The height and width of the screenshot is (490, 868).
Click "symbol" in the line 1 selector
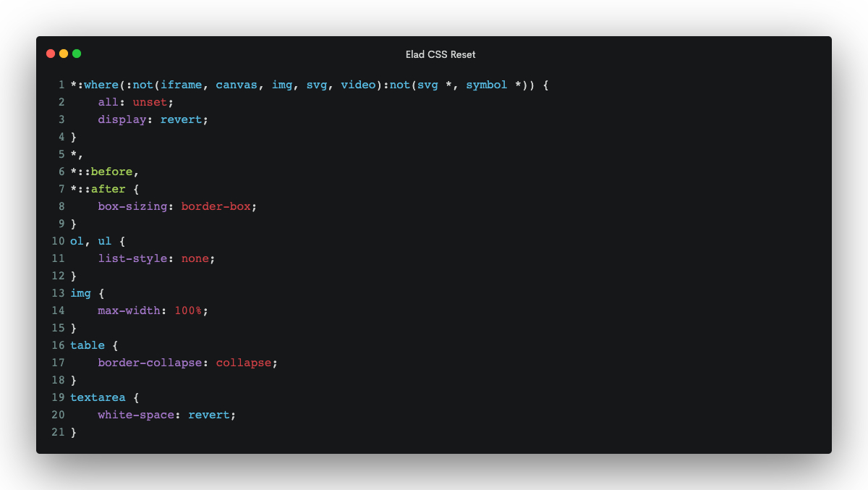[x=487, y=85]
